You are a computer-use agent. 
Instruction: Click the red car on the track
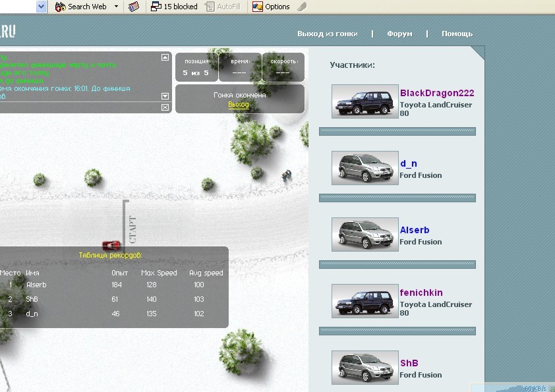click(112, 245)
